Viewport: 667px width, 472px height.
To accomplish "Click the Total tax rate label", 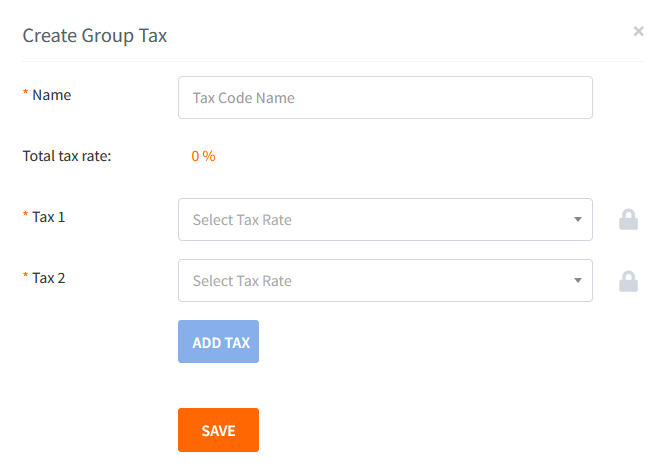I will tap(66, 156).
